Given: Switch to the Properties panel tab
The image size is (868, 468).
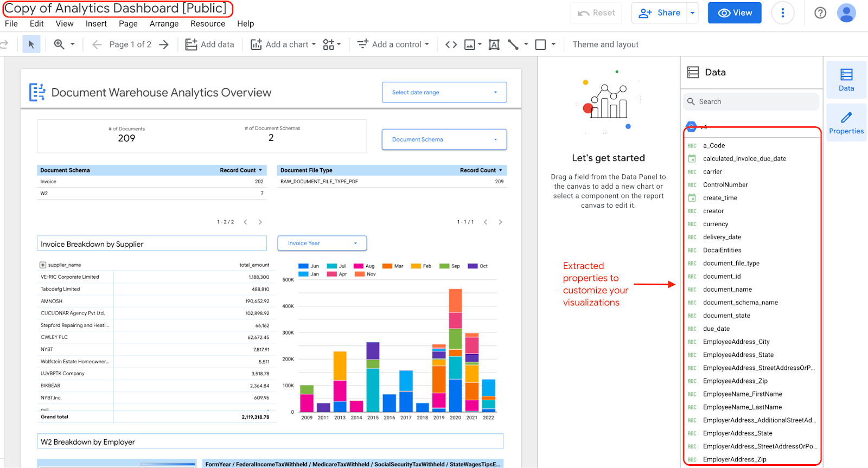Looking at the screenshot, I should pos(846,123).
